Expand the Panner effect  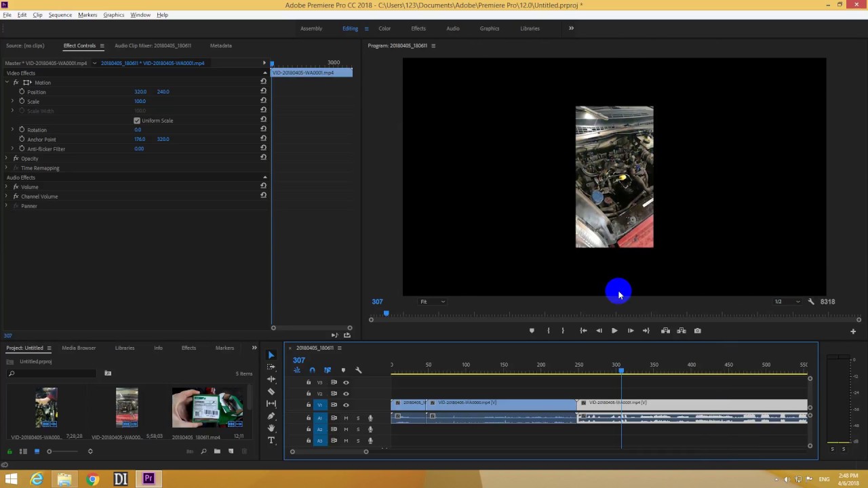click(7, 206)
